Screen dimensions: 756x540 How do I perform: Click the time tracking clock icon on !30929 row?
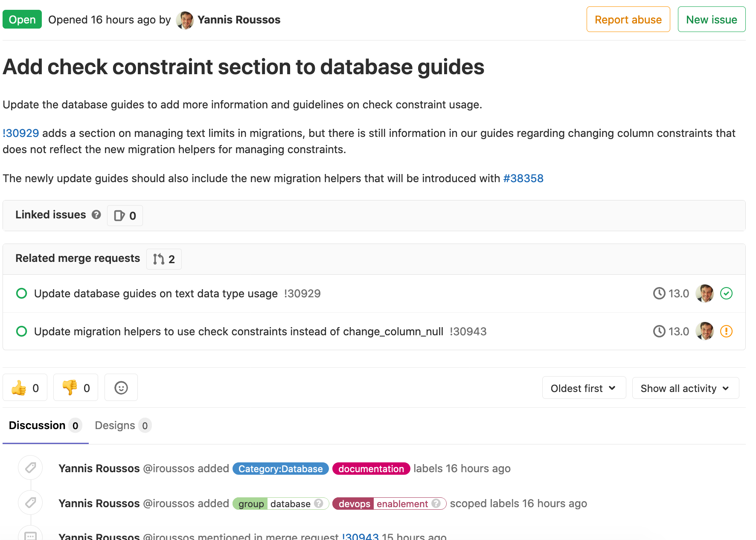(x=659, y=293)
